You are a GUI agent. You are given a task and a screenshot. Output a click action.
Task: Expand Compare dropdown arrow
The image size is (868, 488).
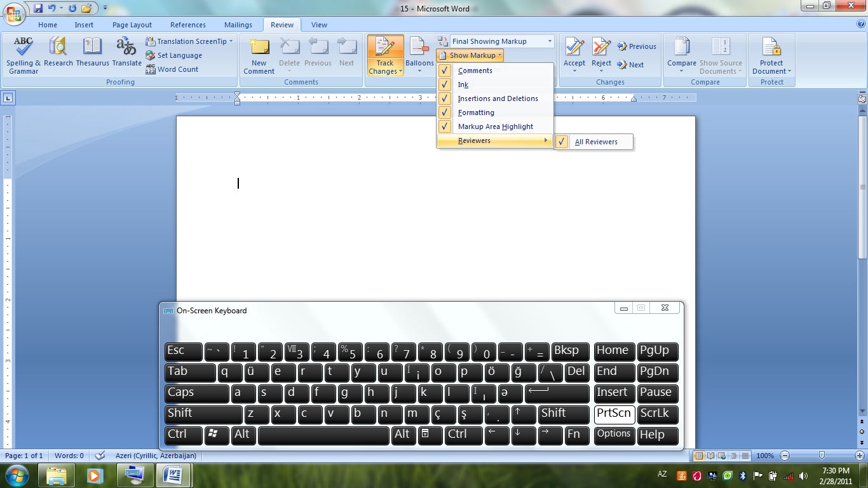click(682, 71)
